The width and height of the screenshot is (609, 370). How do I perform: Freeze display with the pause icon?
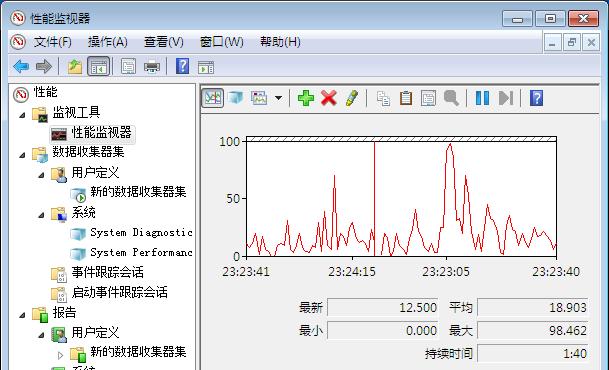click(x=482, y=98)
